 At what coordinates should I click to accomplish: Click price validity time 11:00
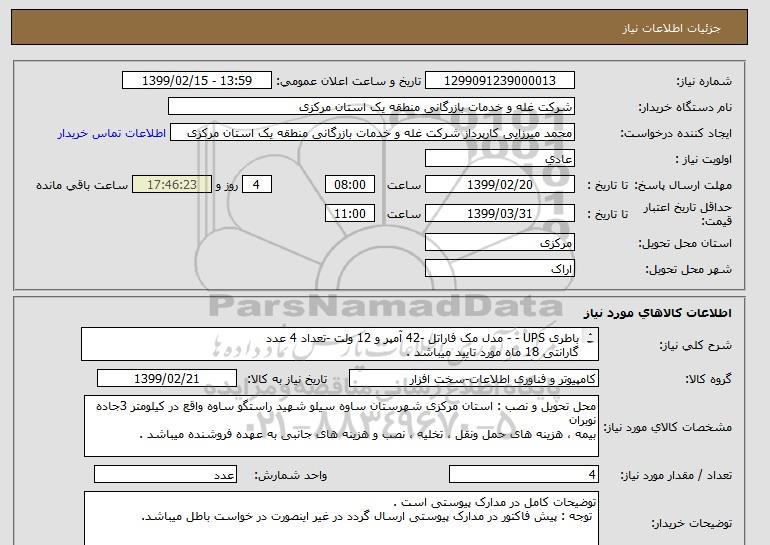click(x=350, y=214)
